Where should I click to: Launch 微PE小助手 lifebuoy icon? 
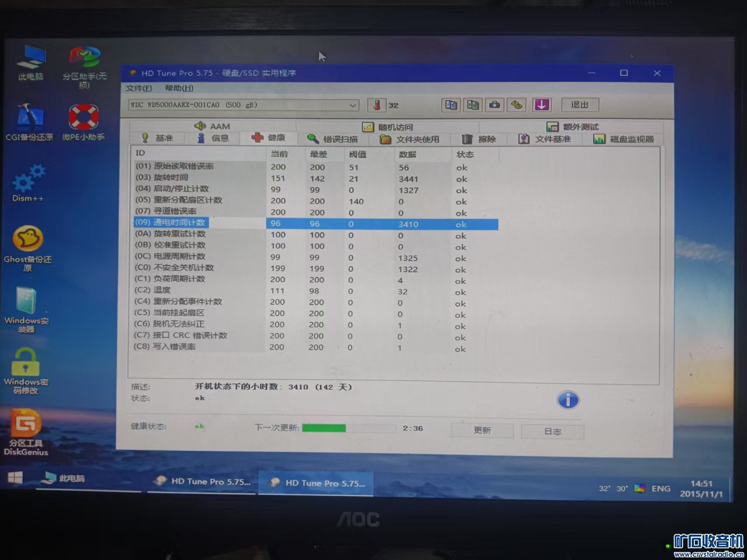click(x=83, y=122)
